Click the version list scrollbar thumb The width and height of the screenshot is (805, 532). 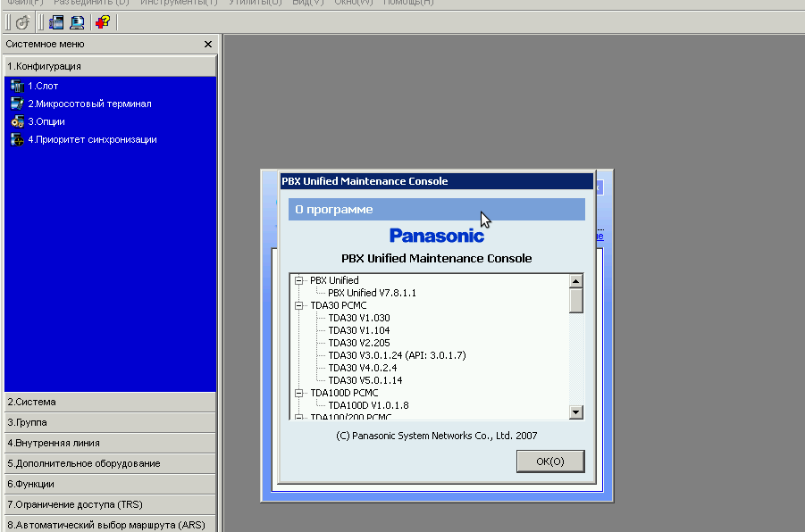(x=576, y=301)
